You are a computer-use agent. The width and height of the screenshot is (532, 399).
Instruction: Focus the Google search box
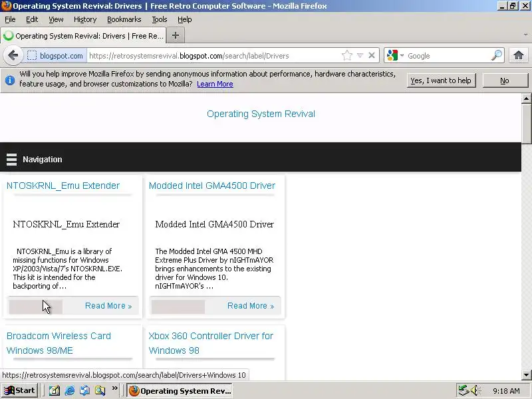point(448,56)
